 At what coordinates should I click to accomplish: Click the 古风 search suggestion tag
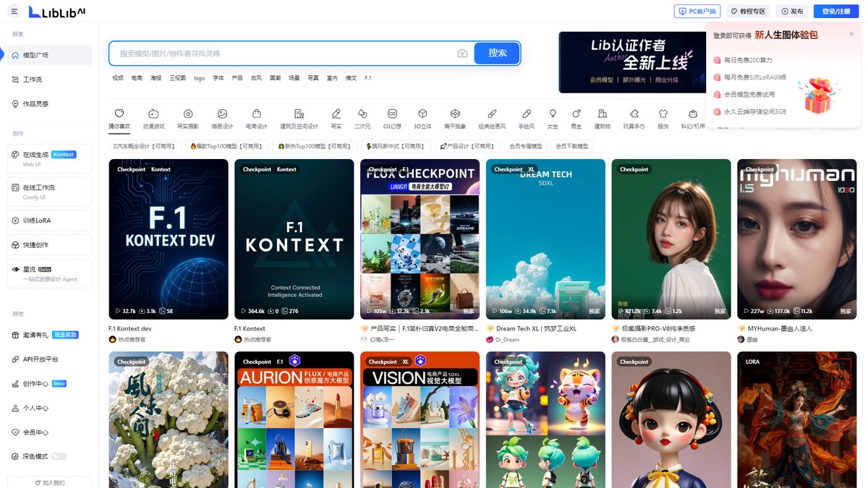(256, 78)
